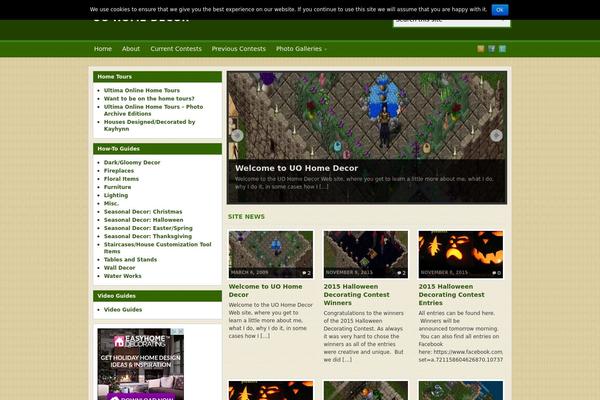Open the Furniture guide
This screenshot has width=600, height=400.
click(x=117, y=187)
